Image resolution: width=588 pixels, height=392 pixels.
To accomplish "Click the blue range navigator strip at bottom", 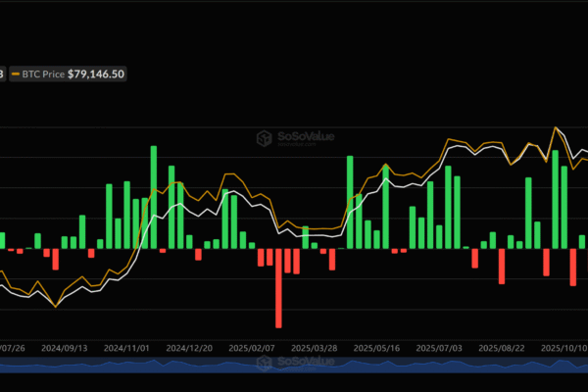I will coord(294,365).
